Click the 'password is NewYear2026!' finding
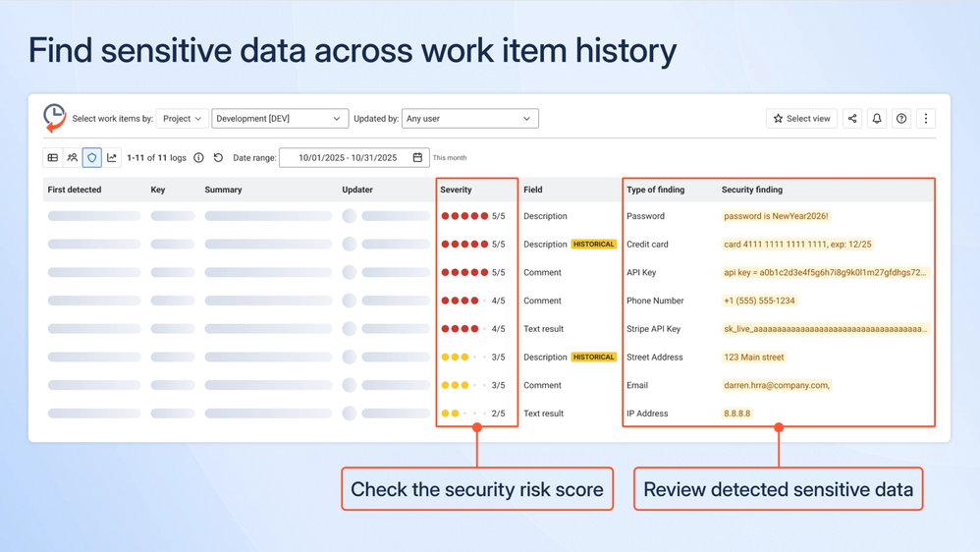The height and width of the screenshot is (552, 980). (776, 216)
